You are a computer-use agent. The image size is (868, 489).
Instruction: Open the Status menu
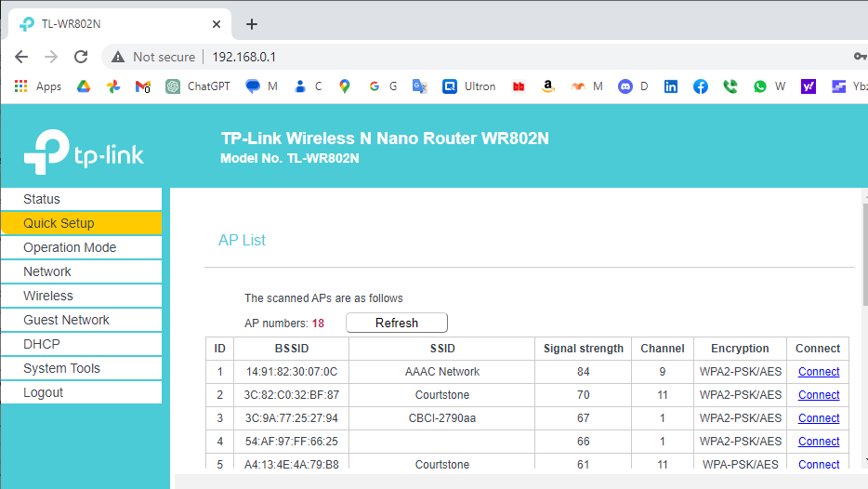pyautogui.click(x=82, y=199)
